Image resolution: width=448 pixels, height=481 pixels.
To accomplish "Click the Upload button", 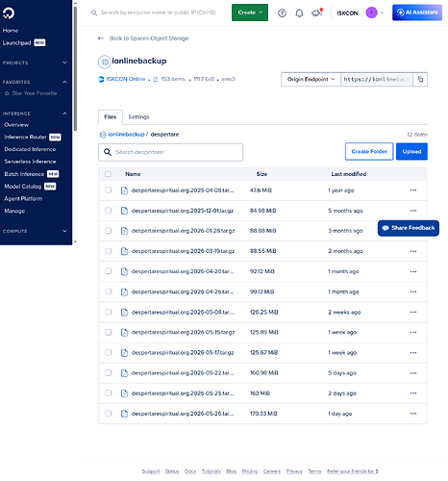I will 411,152.
